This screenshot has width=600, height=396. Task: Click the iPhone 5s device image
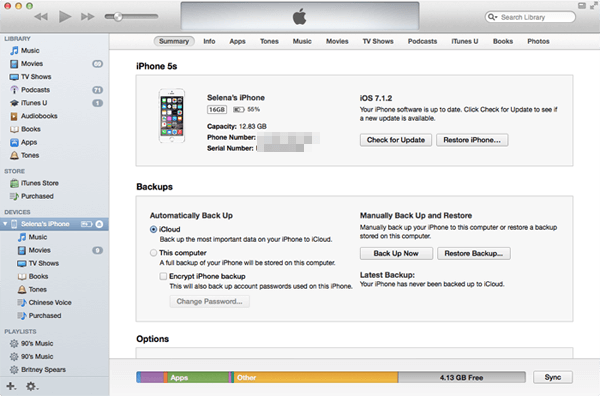click(x=172, y=116)
